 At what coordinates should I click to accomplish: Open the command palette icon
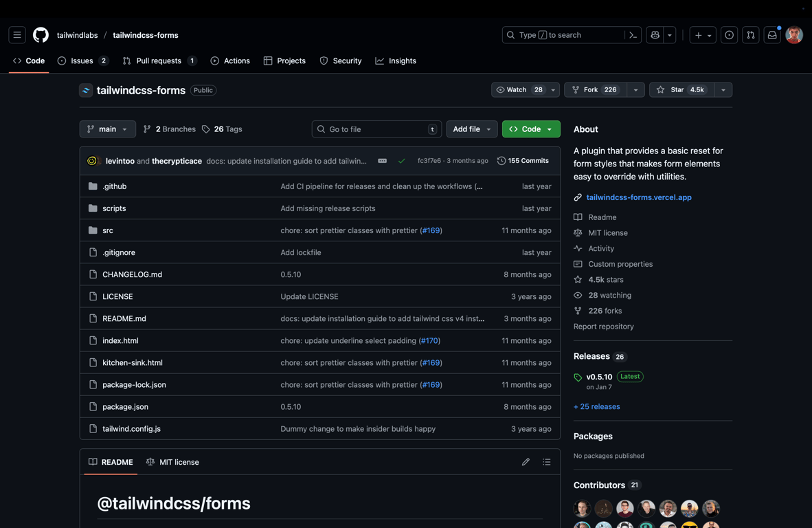click(633, 35)
